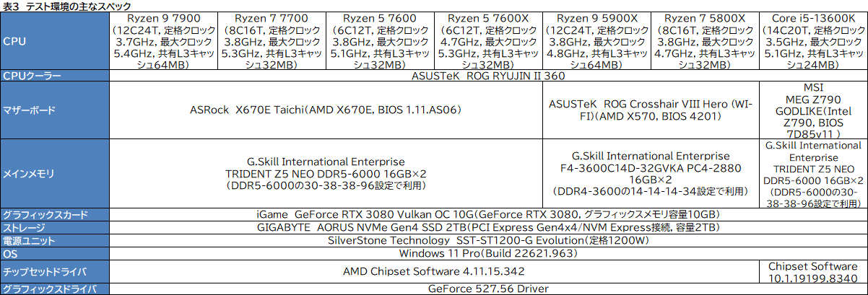This screenshot has width=868, height=295.
Task: Select the iGame GeForce RTX 3080 cell
Action: point(487,214)
